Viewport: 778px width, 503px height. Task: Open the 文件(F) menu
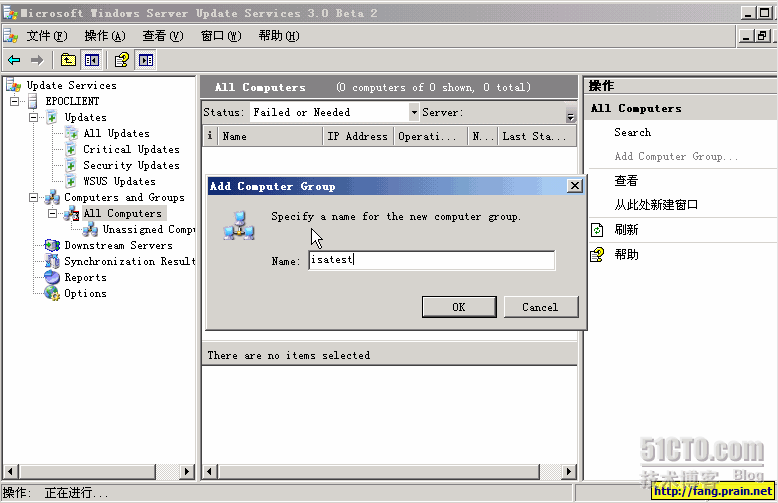pos(46,36)
